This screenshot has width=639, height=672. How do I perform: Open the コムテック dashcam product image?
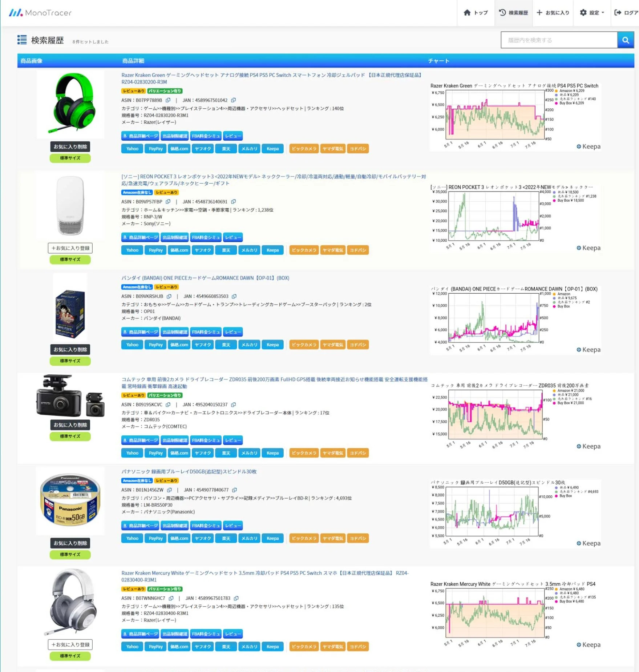pos(70,396)
